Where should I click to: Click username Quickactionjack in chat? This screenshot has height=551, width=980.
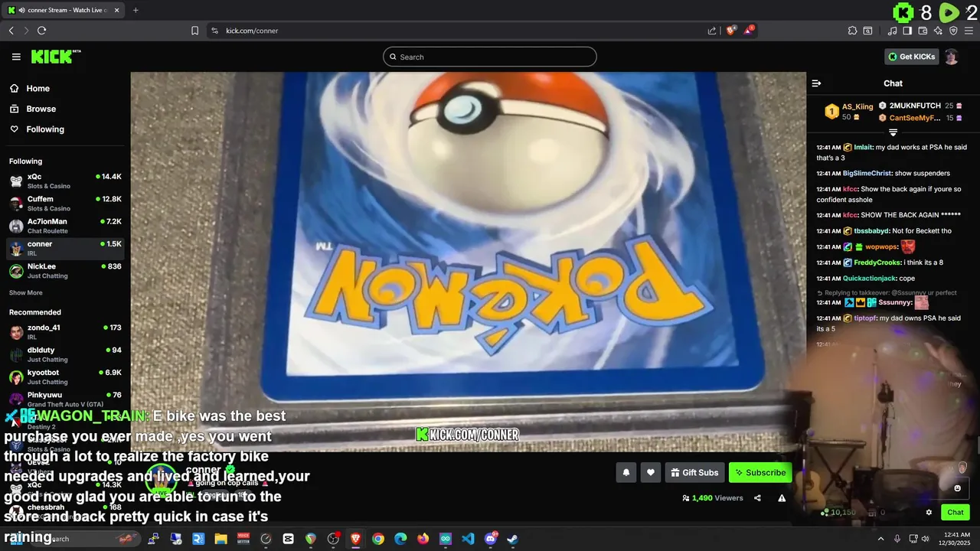[869, 279]
